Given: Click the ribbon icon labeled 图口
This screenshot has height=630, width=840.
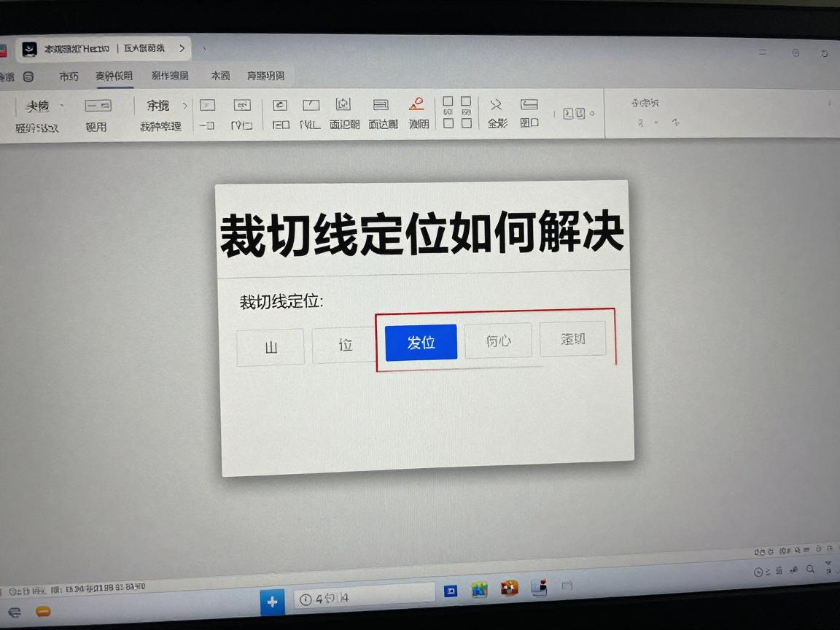Looking at the screenshot, I should pos(529,105).
